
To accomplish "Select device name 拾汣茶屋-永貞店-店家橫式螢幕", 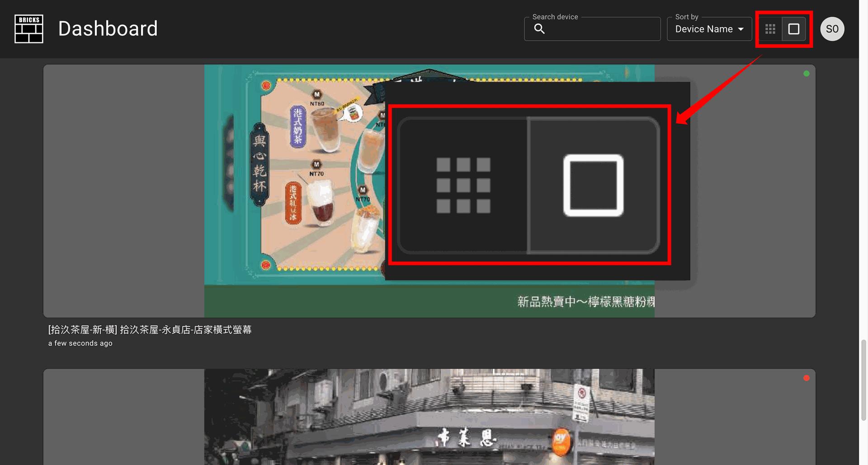I will point(150,330).
